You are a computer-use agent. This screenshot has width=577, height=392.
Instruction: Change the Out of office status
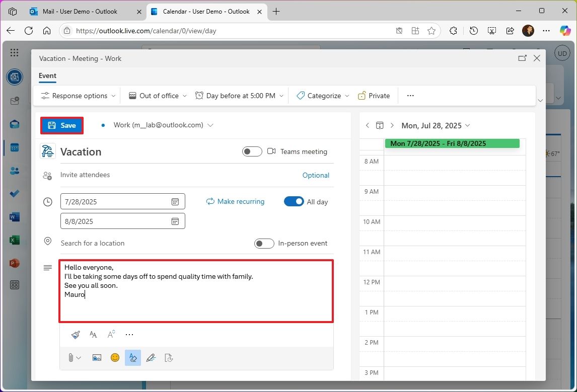pos(157,95)
